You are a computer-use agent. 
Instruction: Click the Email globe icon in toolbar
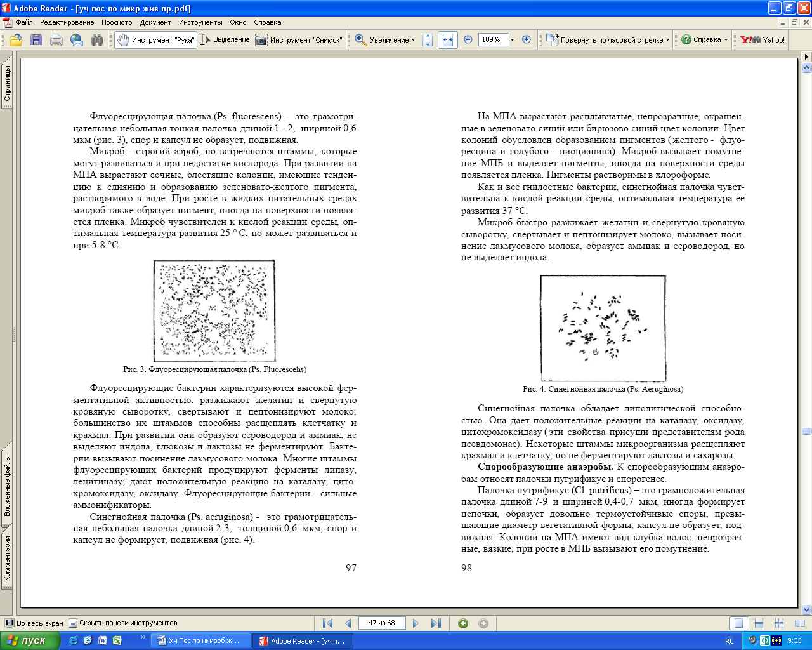pos(77,39)
